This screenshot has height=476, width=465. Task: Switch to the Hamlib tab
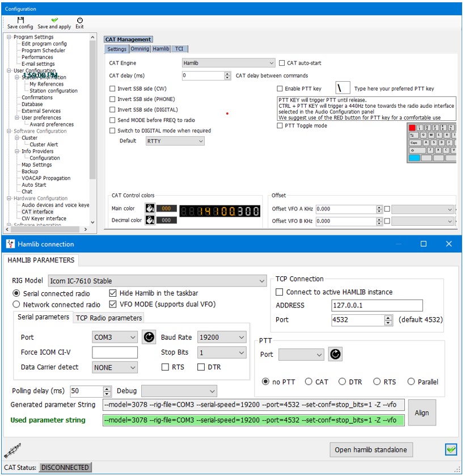point(161,49)
